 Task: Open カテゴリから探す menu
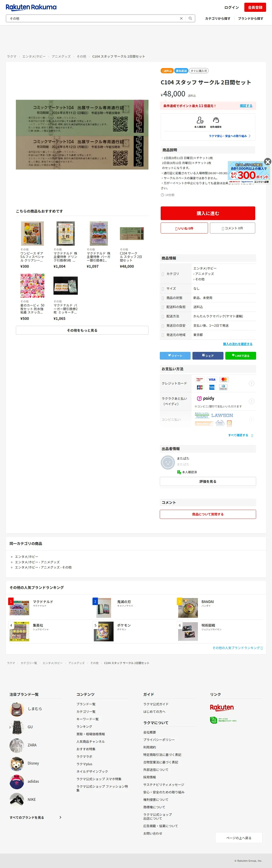pos(218,19)
